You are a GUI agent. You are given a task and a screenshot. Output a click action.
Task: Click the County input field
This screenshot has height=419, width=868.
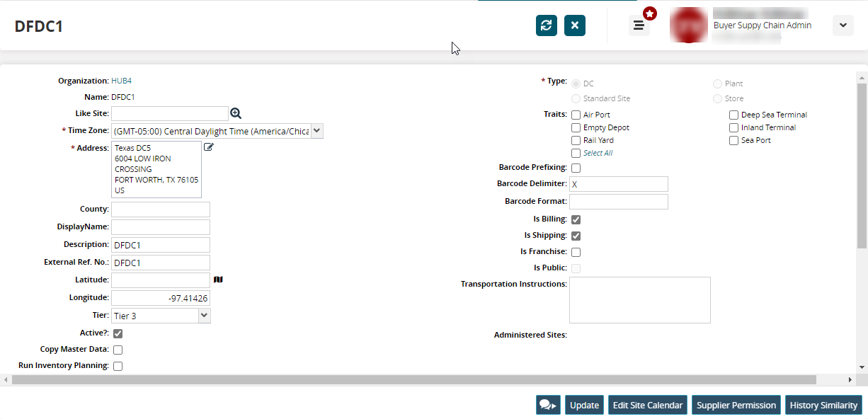(x=161, y=209)
